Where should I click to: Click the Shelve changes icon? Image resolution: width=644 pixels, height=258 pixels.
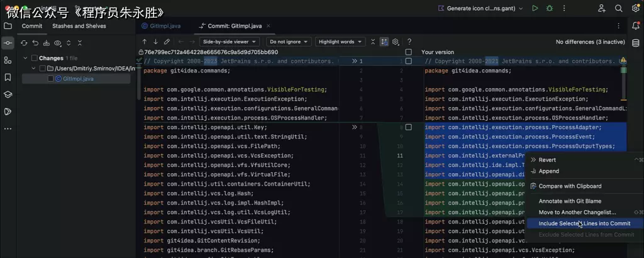pos(46,43)
